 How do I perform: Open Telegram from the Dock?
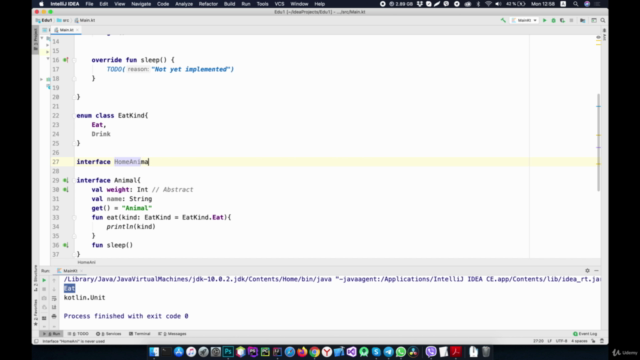click(388, 352)
